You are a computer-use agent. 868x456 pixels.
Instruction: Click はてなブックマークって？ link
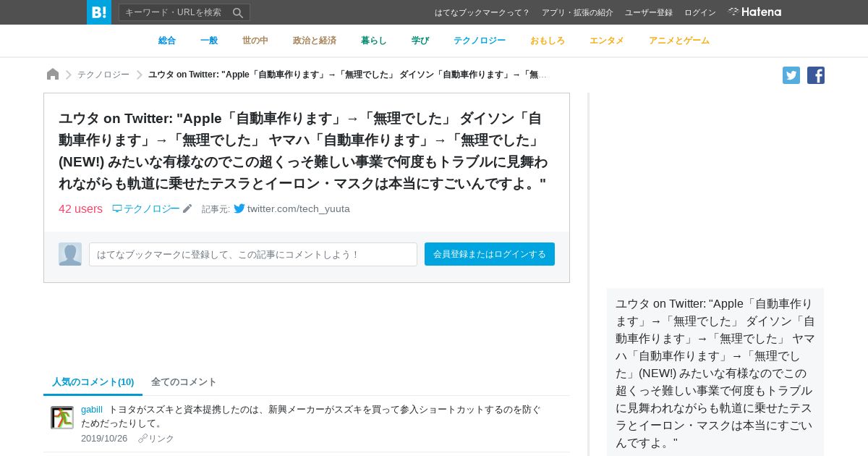(482, 12)
